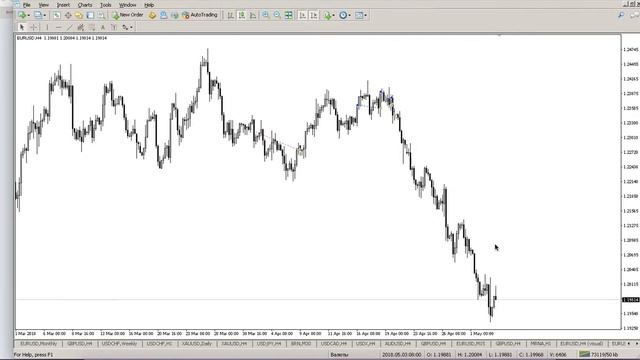This screenshot has width=640, height=360.
Task: Click connection status 73119/50 kb indicator
Action: click(599, 355)
